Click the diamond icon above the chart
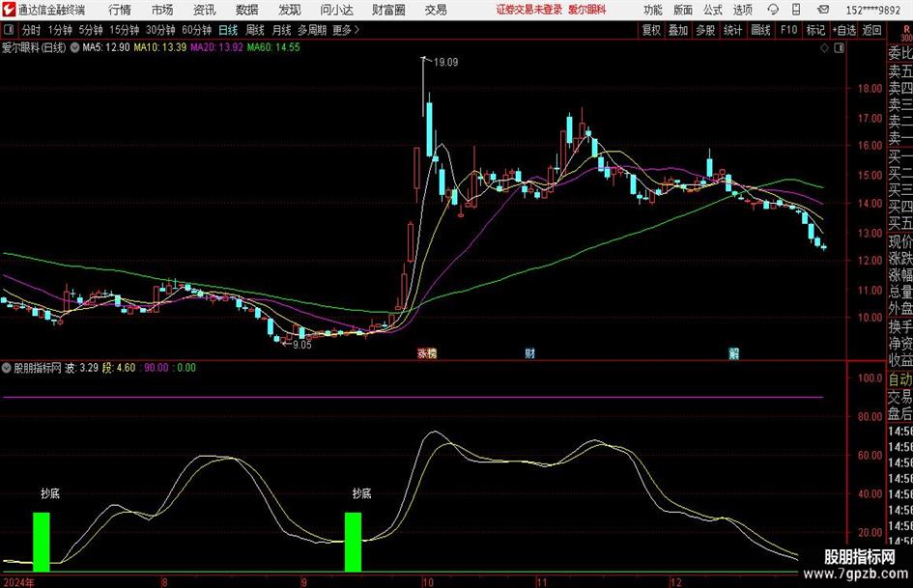913x588 pixels. pos(824,48)
